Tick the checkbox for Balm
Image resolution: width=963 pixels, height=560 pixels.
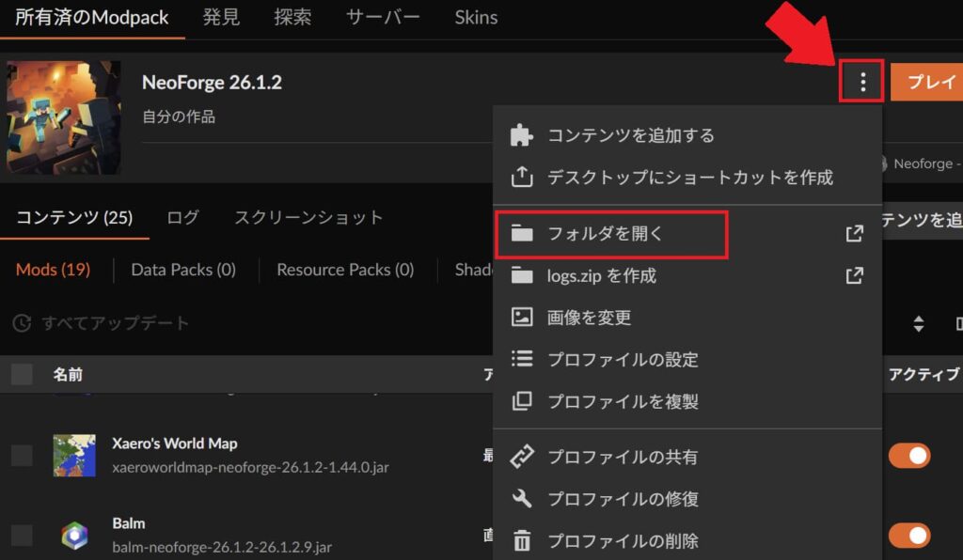tap(23, 536)
